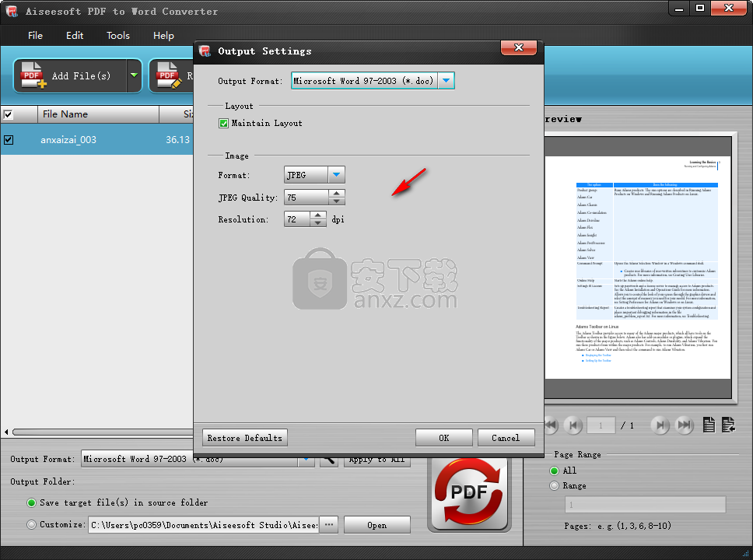753x560 pixels.
Task: Click the Apply to All button
Action: [377, 460]
